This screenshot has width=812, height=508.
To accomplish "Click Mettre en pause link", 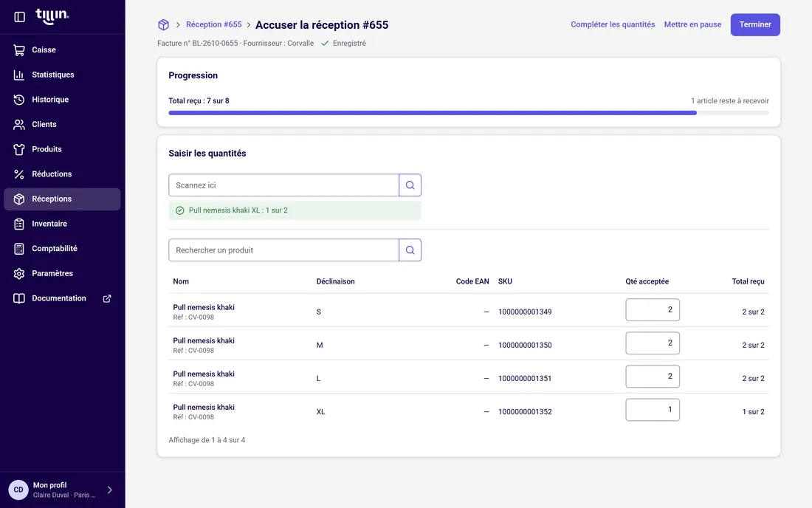I will click(692, 24).
